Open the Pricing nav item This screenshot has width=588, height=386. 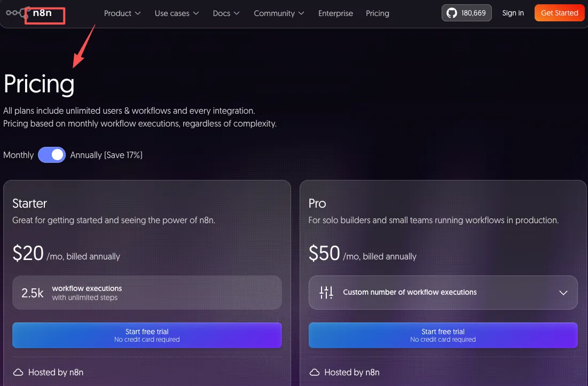pyautogui.click(x=377, y=13)
